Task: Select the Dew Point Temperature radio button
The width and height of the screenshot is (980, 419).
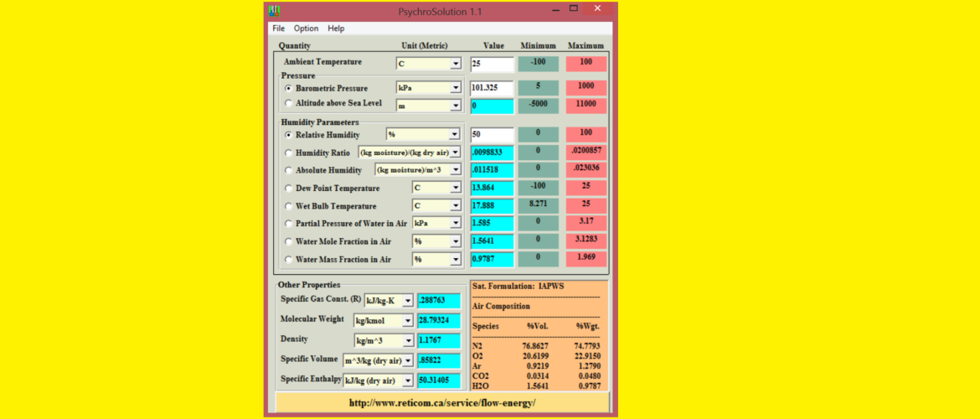Action: click(x=288, y=188)
